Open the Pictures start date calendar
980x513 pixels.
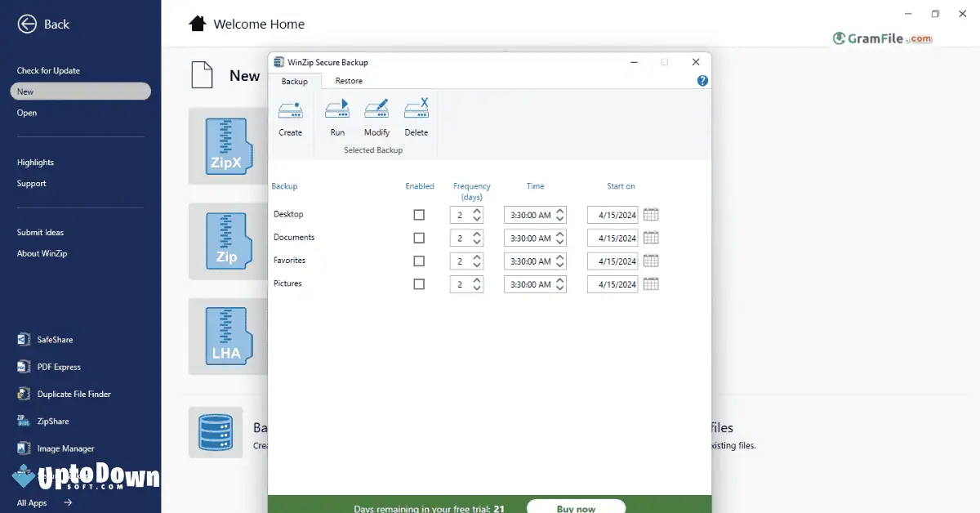click(x=650, y=284)
